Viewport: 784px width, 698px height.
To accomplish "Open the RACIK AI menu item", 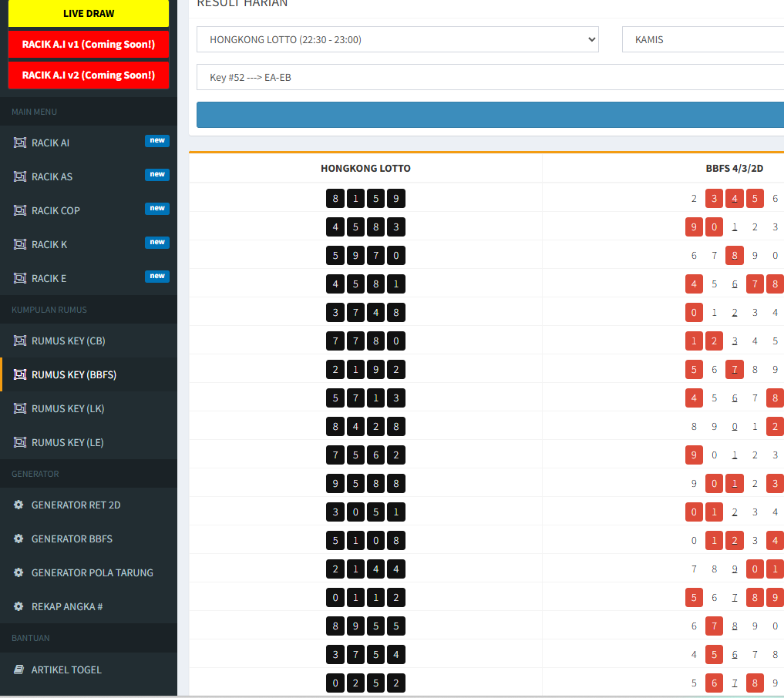I will click(x=89, y=143).
